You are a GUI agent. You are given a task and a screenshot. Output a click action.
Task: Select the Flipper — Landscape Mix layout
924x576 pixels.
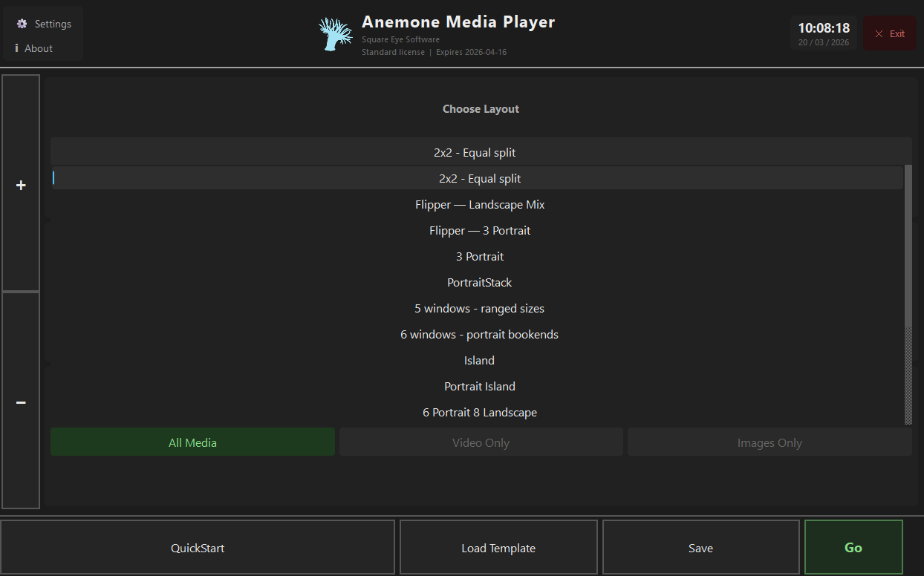pos(480,204)
